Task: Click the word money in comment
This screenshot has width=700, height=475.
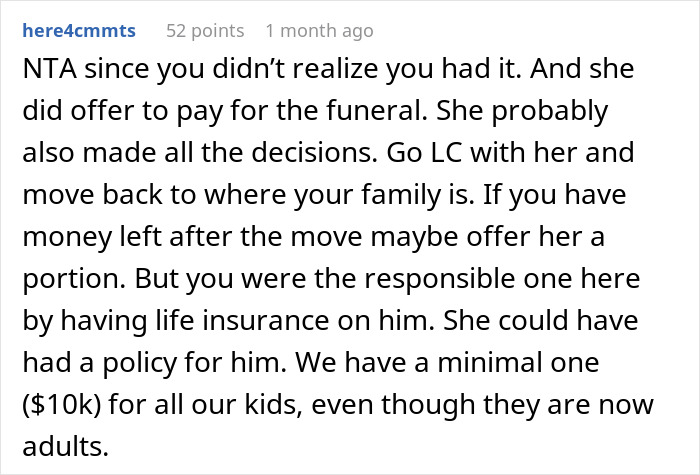Action: (x=67, y=237)
